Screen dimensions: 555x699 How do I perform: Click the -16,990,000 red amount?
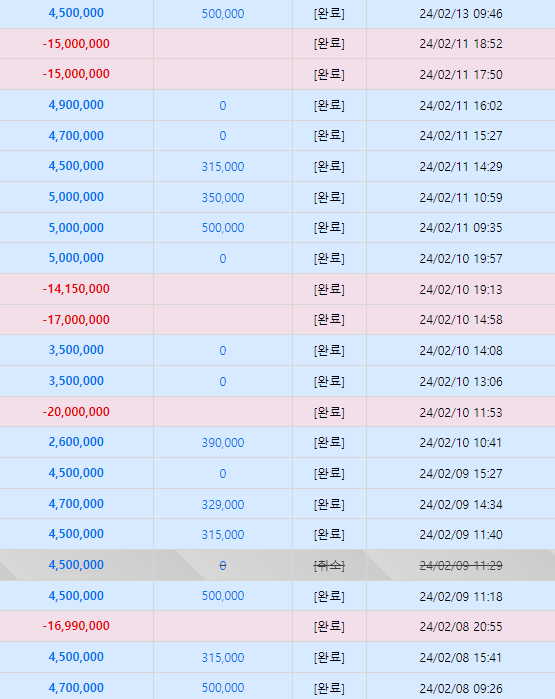click(76, 626)
